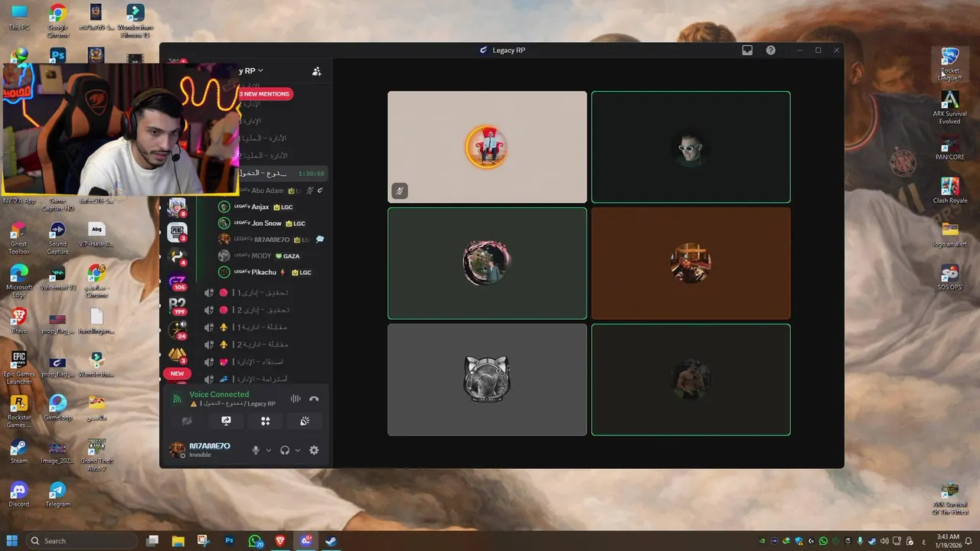
Task: Open SOS OPS desktop shortcut
Action: [x=949, y=278]
